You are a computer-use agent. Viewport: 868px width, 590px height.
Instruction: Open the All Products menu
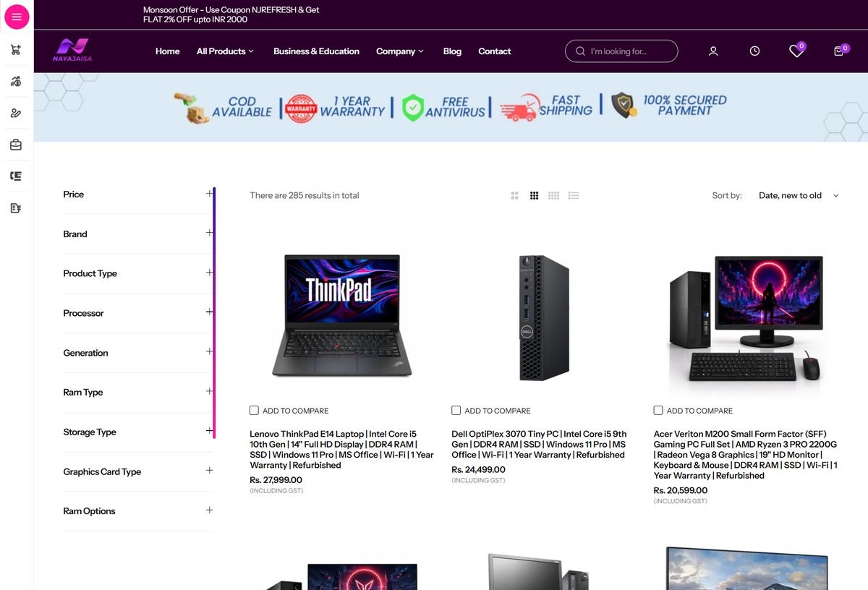225,51
